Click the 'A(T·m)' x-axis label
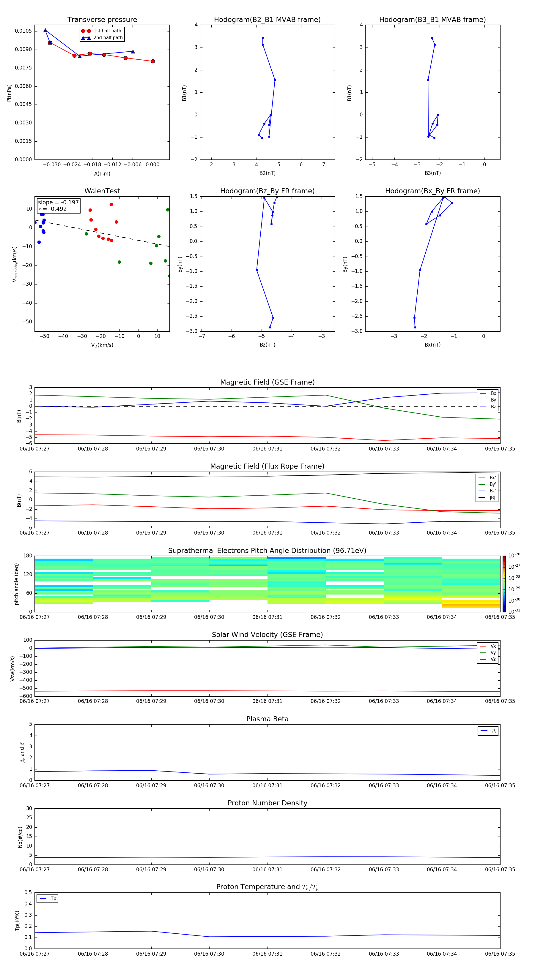 click(x=102, y=173)
